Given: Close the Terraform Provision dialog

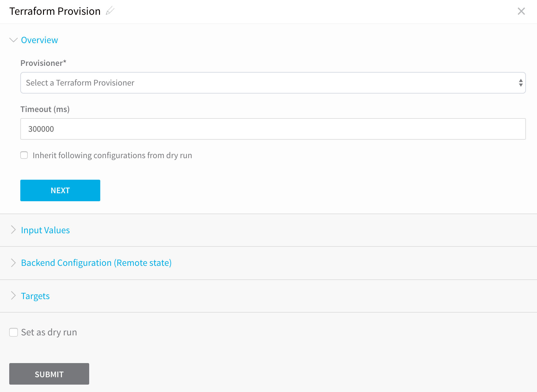Looking at the screenshot, I should pyautogui.click(x=521, y=11).
